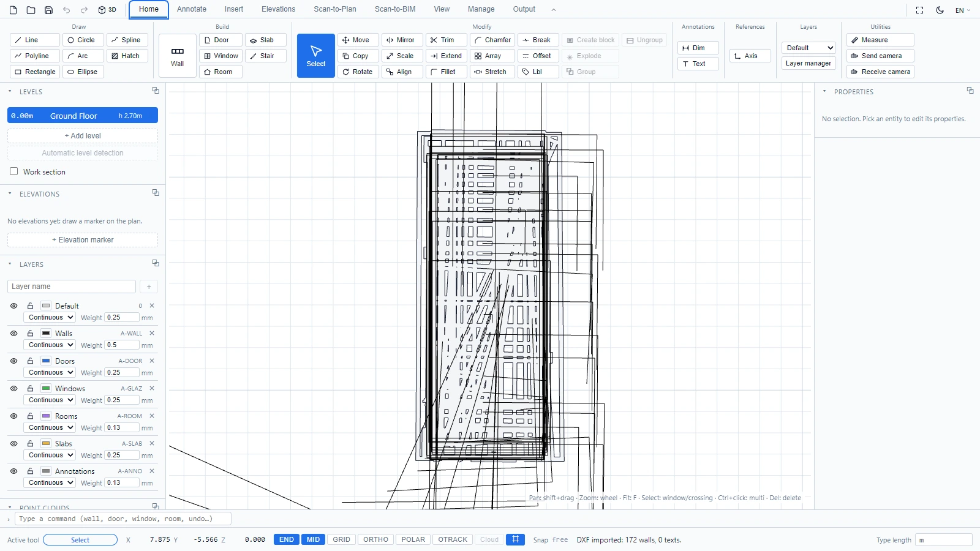Click the Windows layer green color swatch
Viewport: 980px width, 551px height.
46,388
